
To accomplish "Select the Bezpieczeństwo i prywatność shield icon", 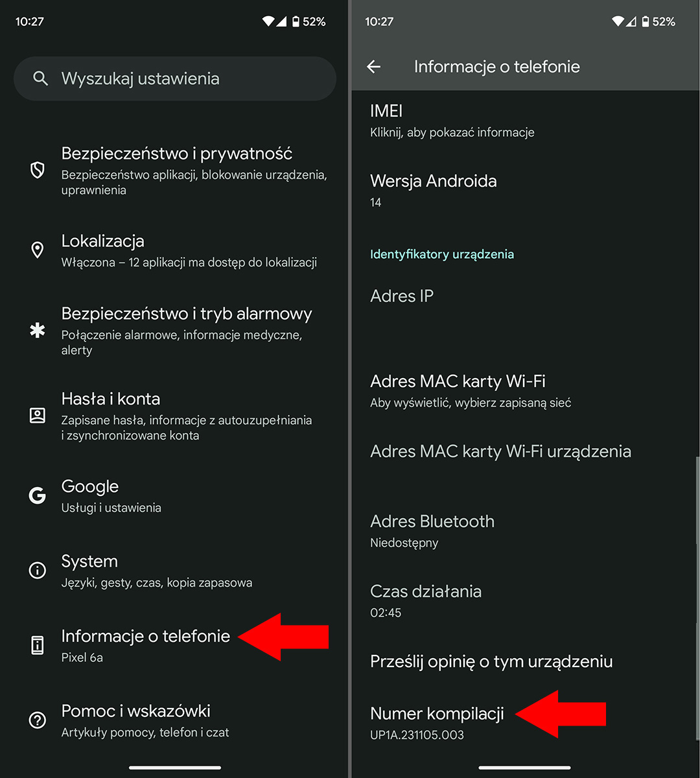I will click(37, 171).
